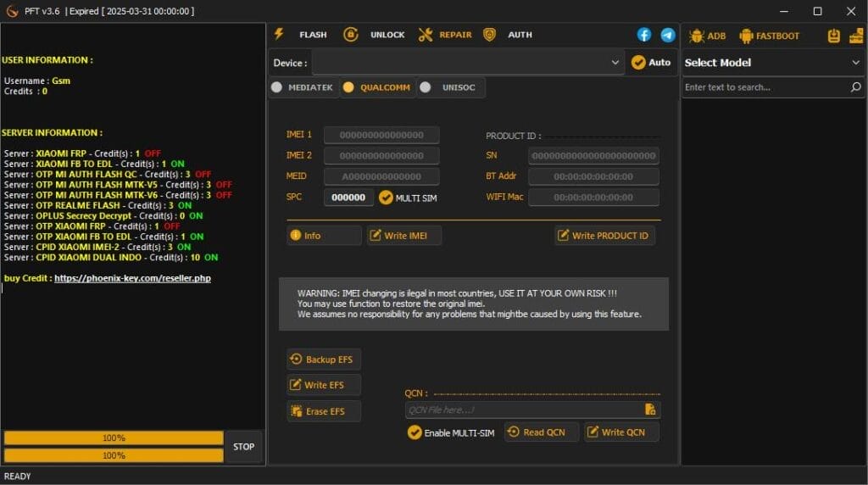868x485 pixels.
Task: Open the AUTH tab
Action: [x=520, y=35]
